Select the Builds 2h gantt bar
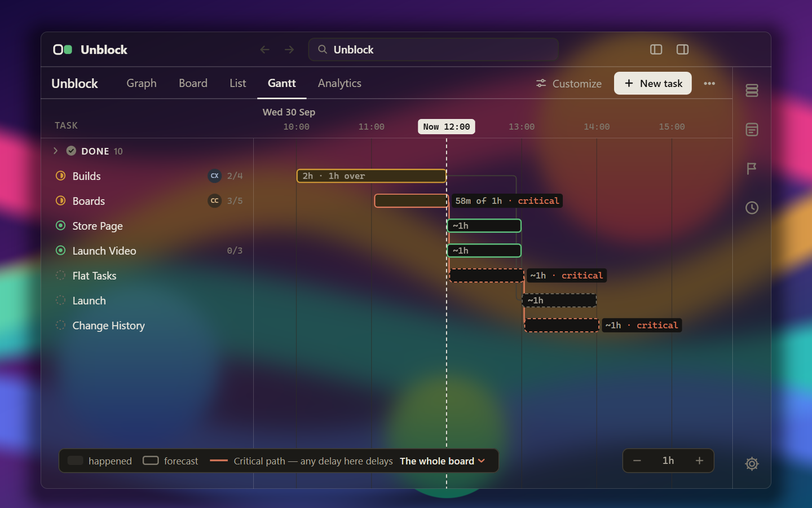The image size is (812, 508). coord(372,176)
